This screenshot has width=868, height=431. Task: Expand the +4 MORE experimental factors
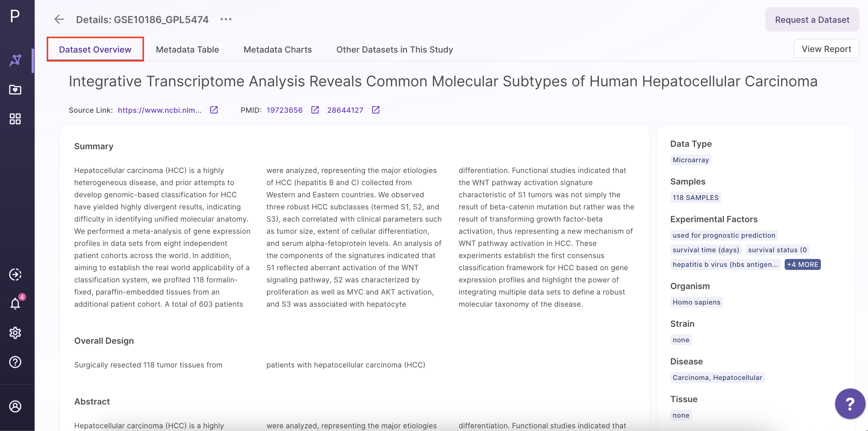pyautogui.click(x=802, y=264)
